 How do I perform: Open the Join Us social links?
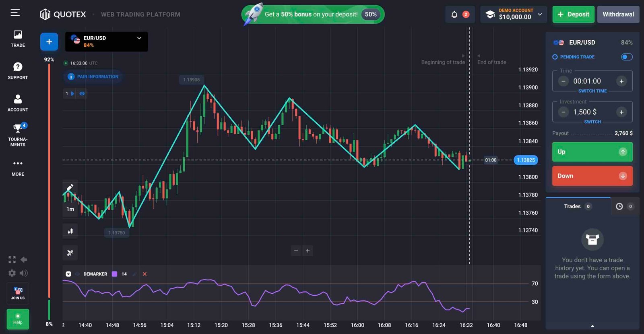(18, 293)
